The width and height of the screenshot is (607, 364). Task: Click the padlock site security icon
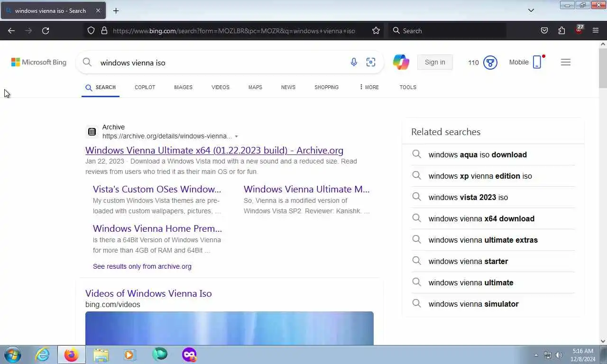coord(104,31)
